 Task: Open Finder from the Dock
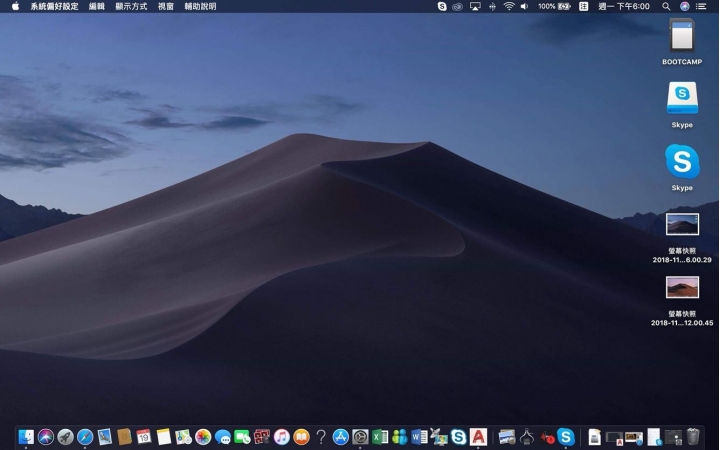tap(26, 437)
